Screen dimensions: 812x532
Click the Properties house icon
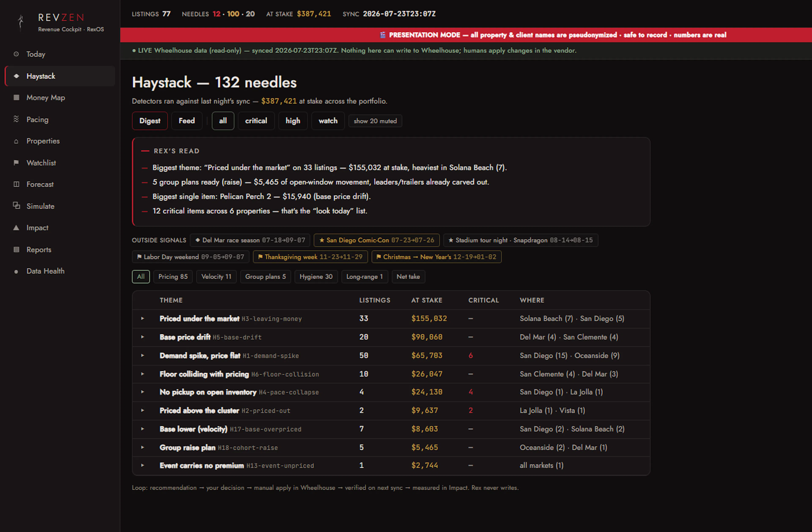click(16, 141)
